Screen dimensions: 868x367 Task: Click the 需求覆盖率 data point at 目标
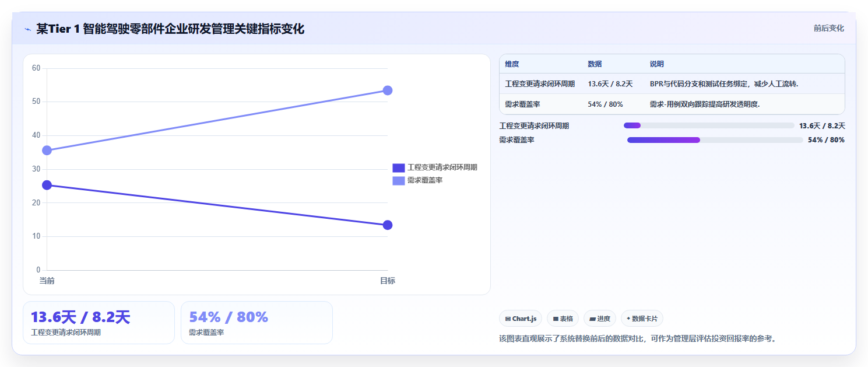point(388,90)
